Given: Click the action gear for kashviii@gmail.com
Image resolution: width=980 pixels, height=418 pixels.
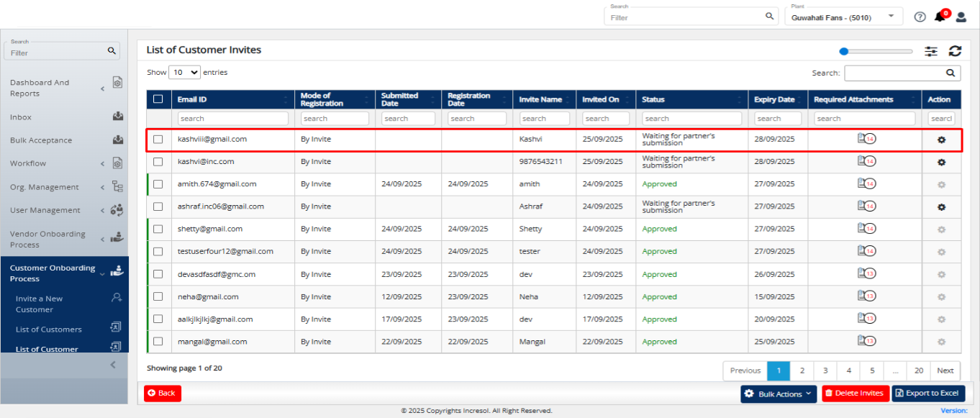Looking at the screenshot, I should [x=941, y=140].
